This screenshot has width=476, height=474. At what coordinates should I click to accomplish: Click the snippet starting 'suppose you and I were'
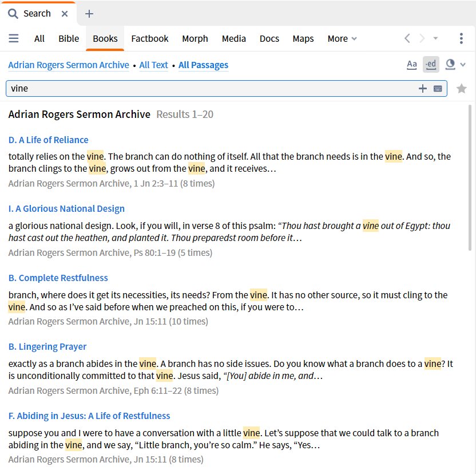224,439
